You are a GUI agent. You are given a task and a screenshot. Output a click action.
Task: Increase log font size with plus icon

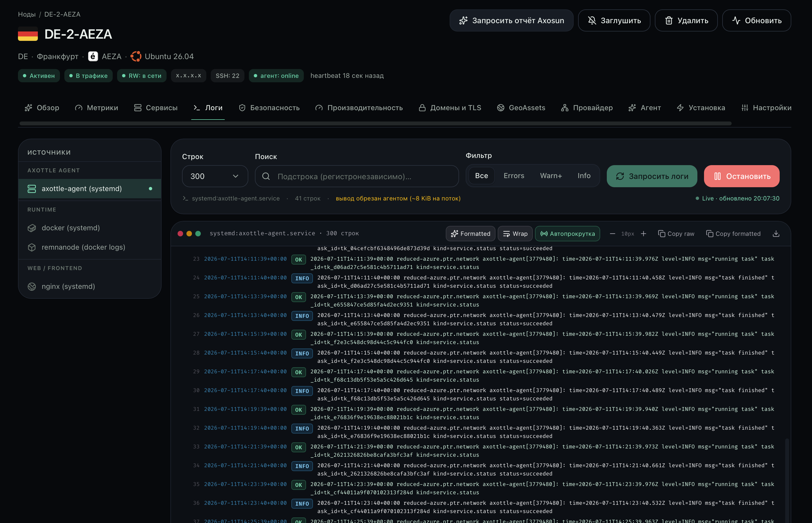(644, 234)
